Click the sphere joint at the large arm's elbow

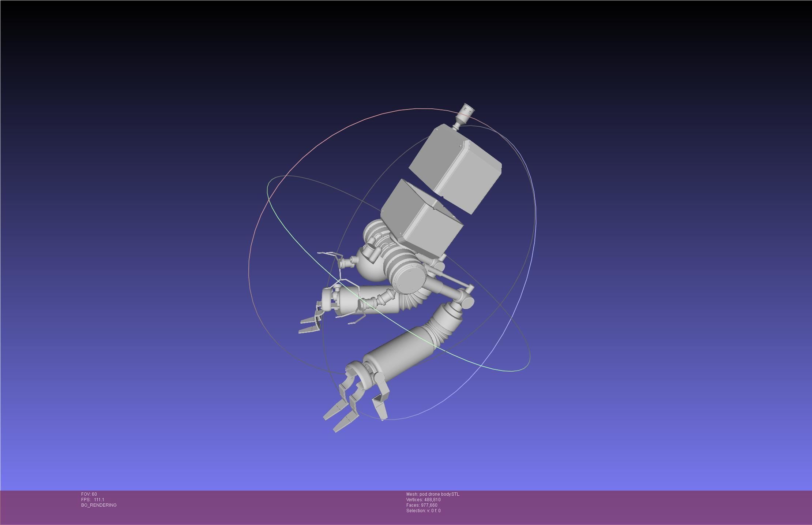pyautogui.click(x=467, y=301)
